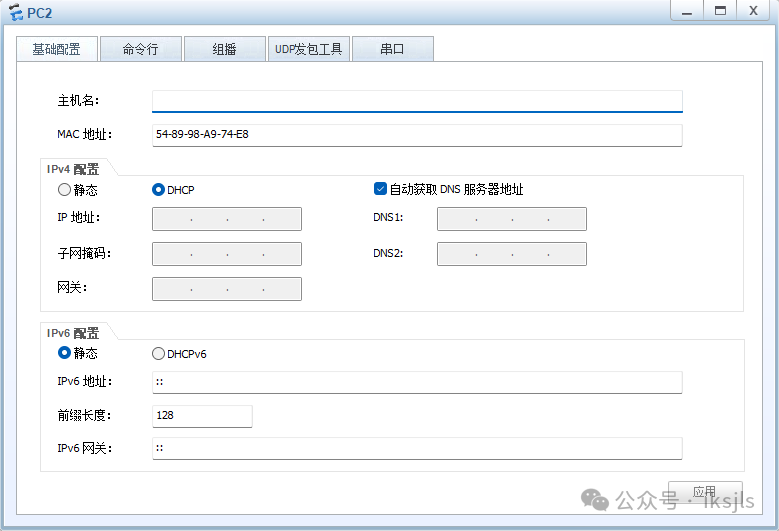Open the 串口 tab
Image resolution: width=779 pixels, height=531 pixels.
point(392,49)
